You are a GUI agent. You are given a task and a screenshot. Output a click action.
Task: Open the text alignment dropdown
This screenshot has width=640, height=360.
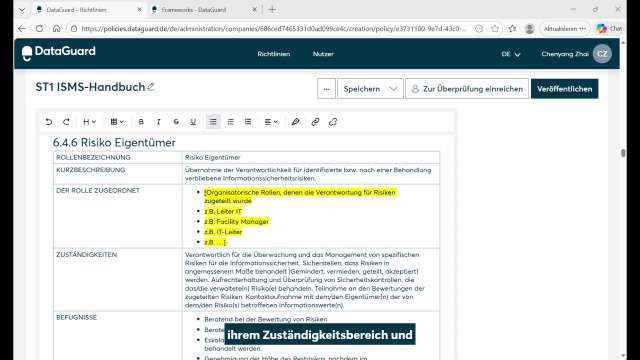coord(271,122)
